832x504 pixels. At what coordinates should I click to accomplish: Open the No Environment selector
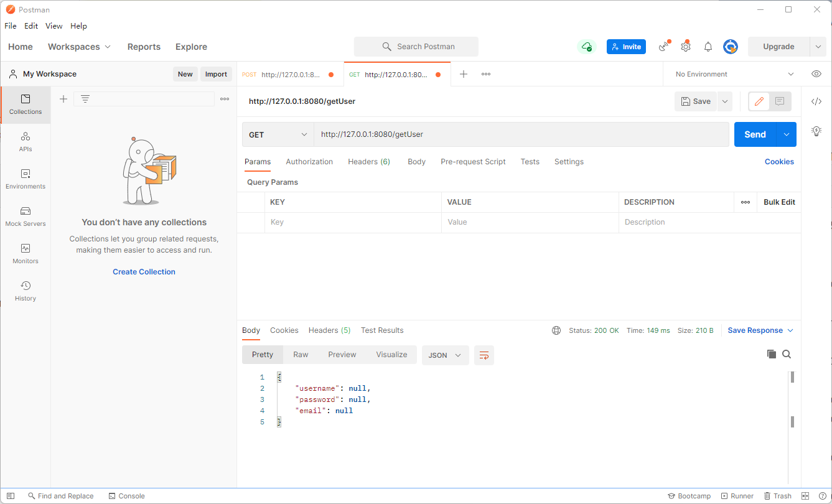[734, 74]
